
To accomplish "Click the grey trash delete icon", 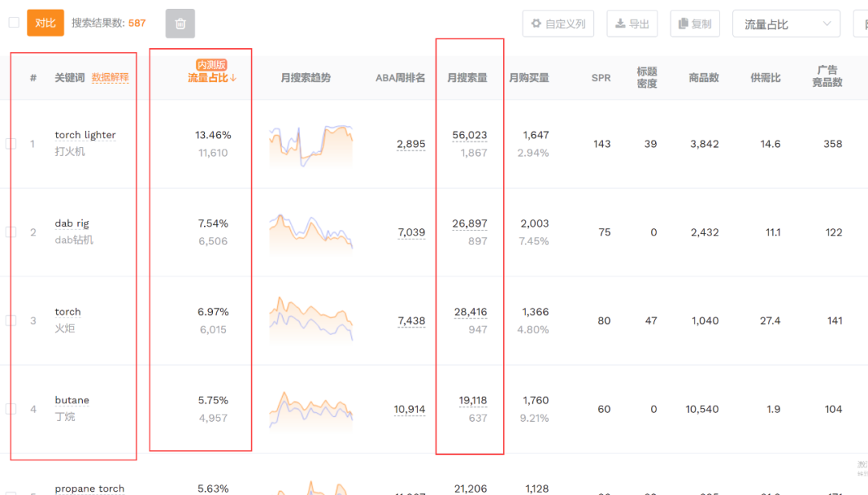I will pos(180,23).
